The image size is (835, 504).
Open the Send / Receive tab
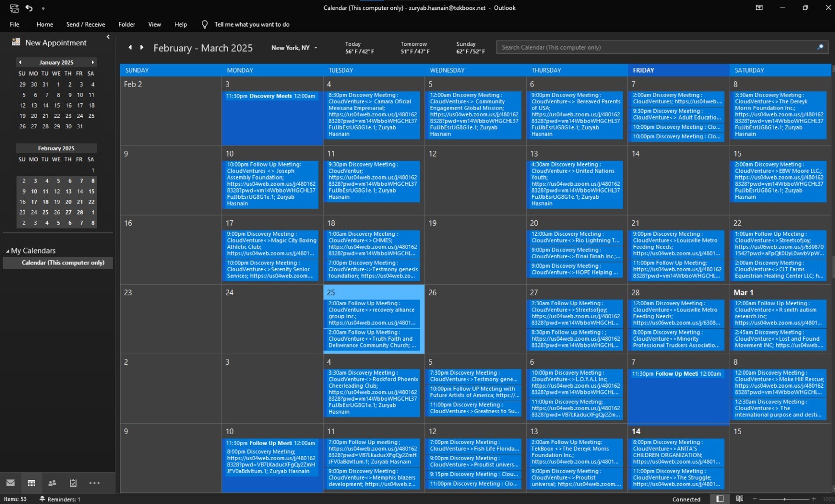click(86, 25)
